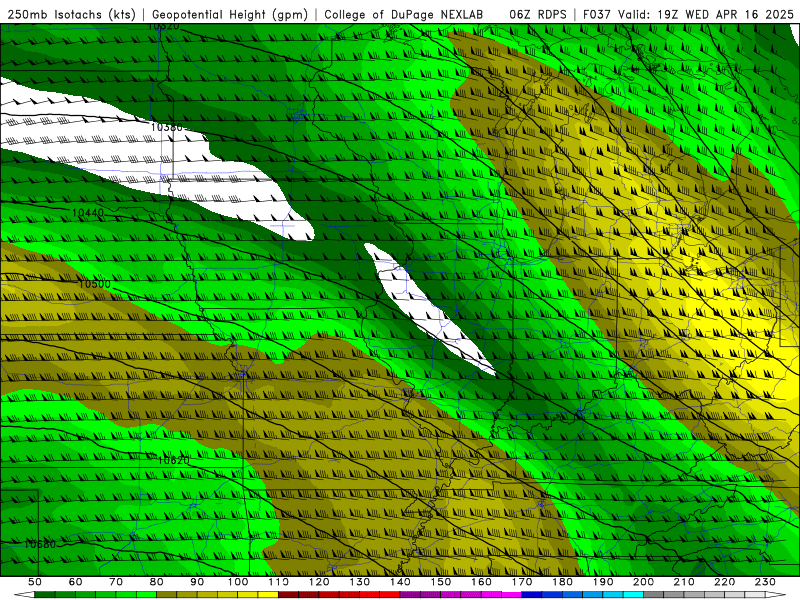This screenshot has height=600, width=800.
Task: Click the bright red swatch left of purple
Action: pyautogui.click(x=390, y=594)
